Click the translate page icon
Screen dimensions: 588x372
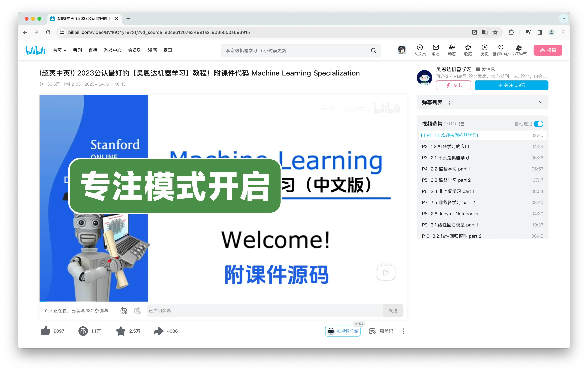pos(485,32)
